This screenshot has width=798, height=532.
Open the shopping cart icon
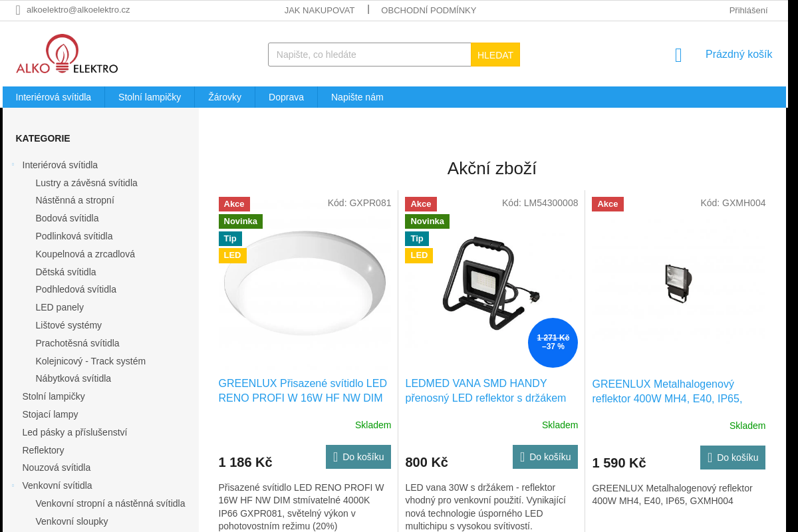(x=678, y=55)
